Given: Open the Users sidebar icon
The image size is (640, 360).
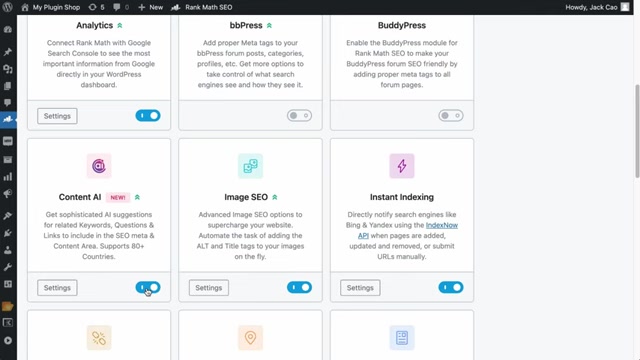Looking at the screenshot, I should pyautogui.click(x=7, y=250).
